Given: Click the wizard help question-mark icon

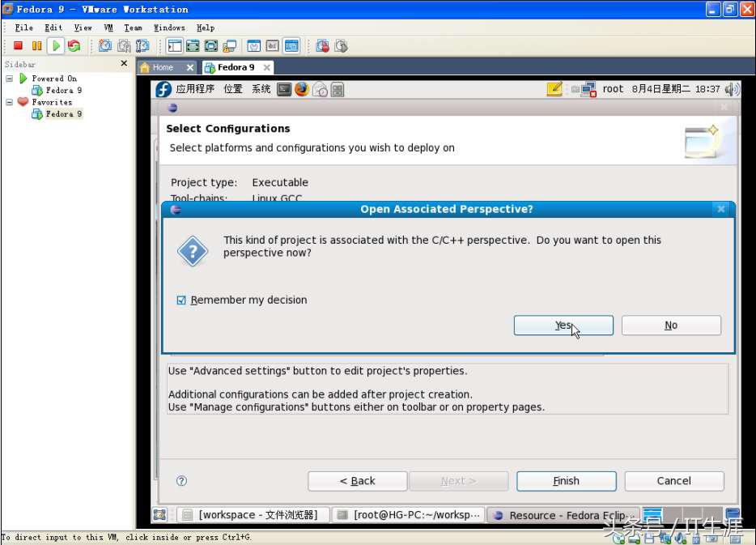Looking at the screenshot, I should click(181, 481).
